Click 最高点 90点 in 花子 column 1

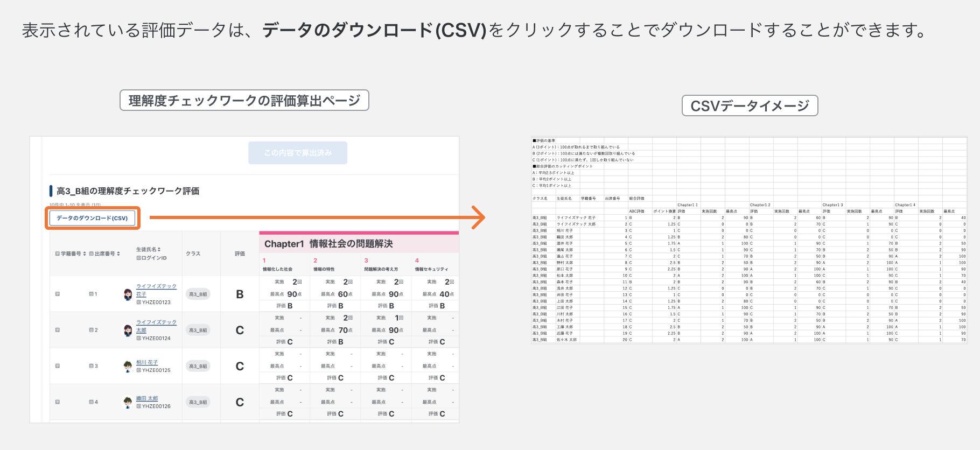(x=286, y=294)
